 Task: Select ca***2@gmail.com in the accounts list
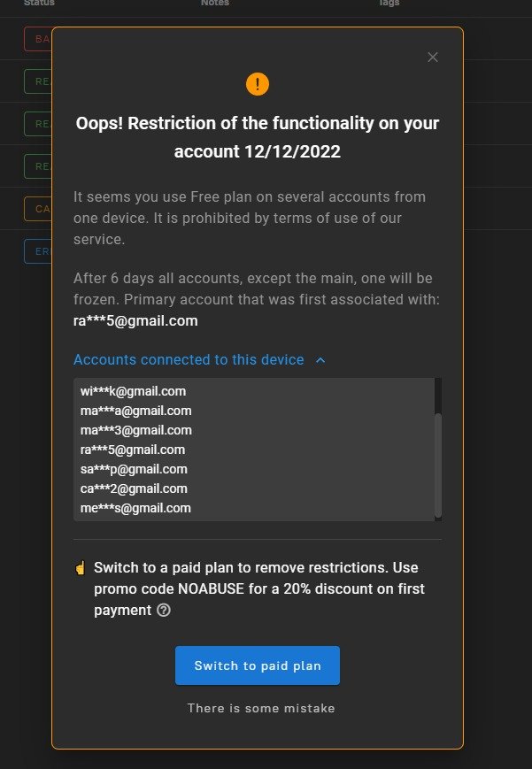[134, 488]
